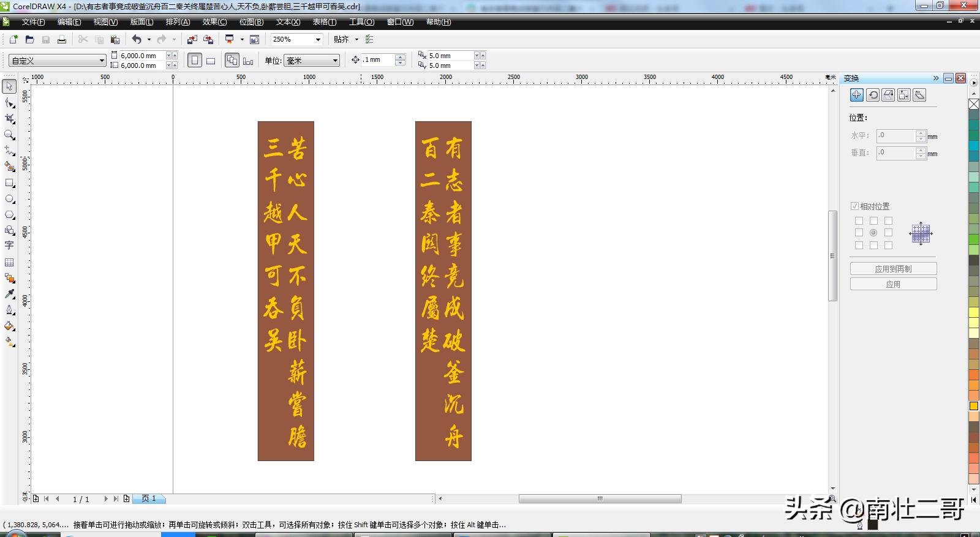Select the Fill bucket tool

9,326
